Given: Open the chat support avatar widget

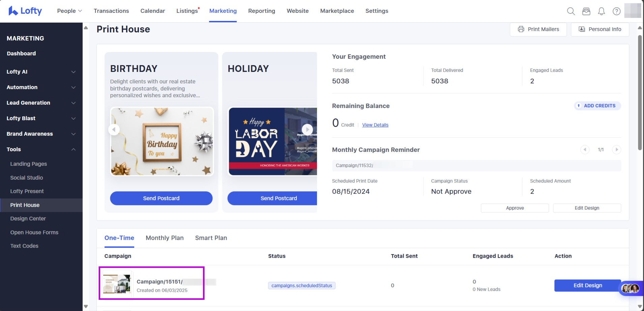Looking at the screenshot, I should [631, 288].
